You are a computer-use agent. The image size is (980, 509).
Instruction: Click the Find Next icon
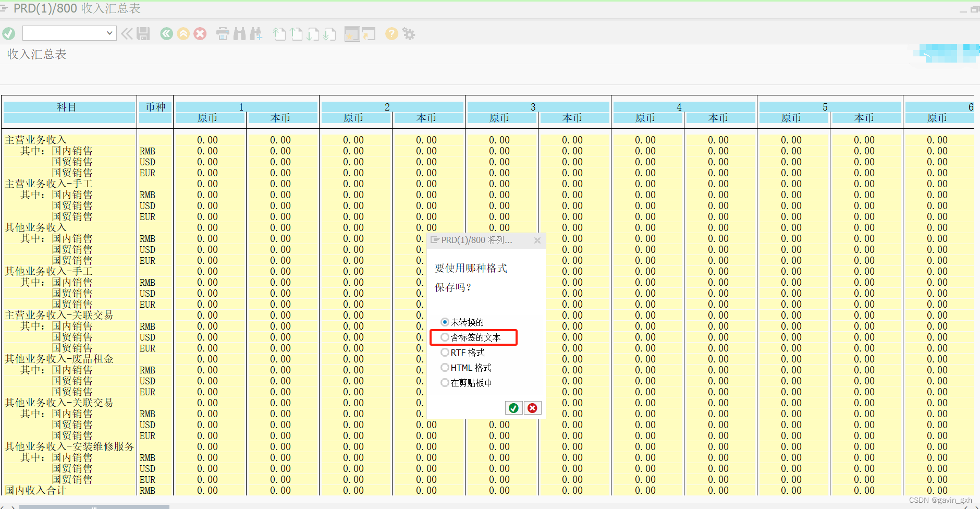256,33
